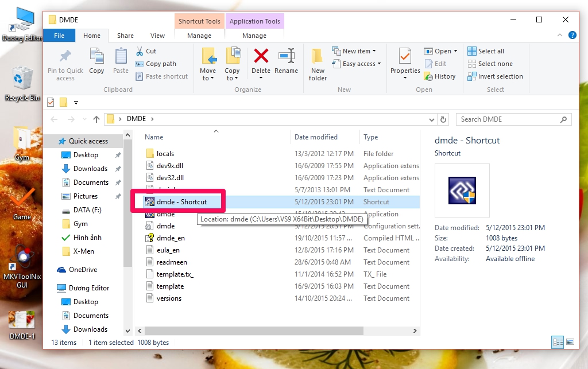This screenshot has height=369, width=588.
Task: Open the Customize Quick Access Toolbar dropdown
Action: click(x=76, y=103)
